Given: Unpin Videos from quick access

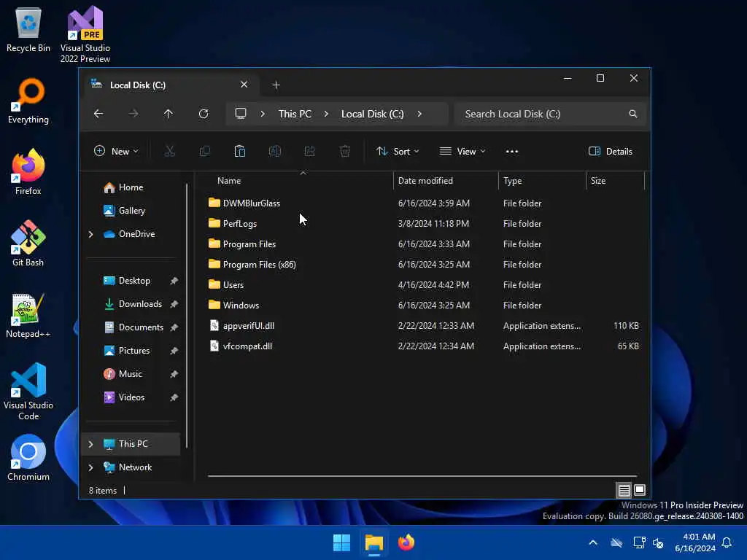Looking at the screenshot, I should pos(174,397).
